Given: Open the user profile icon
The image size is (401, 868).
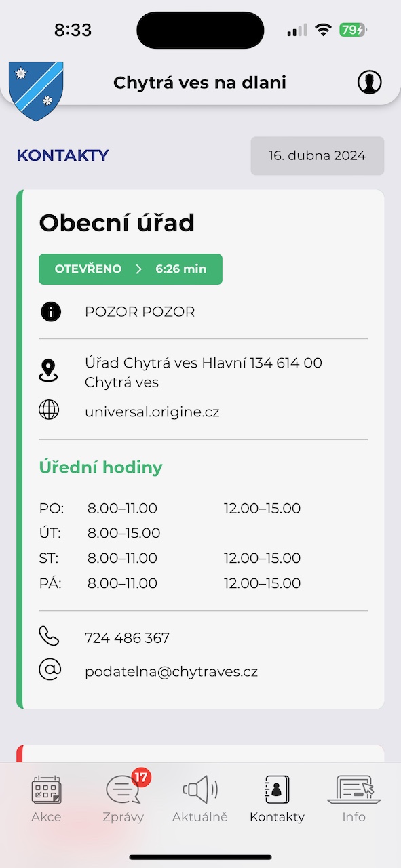Looking at the screenshot, I should click(x=370, y=83).
